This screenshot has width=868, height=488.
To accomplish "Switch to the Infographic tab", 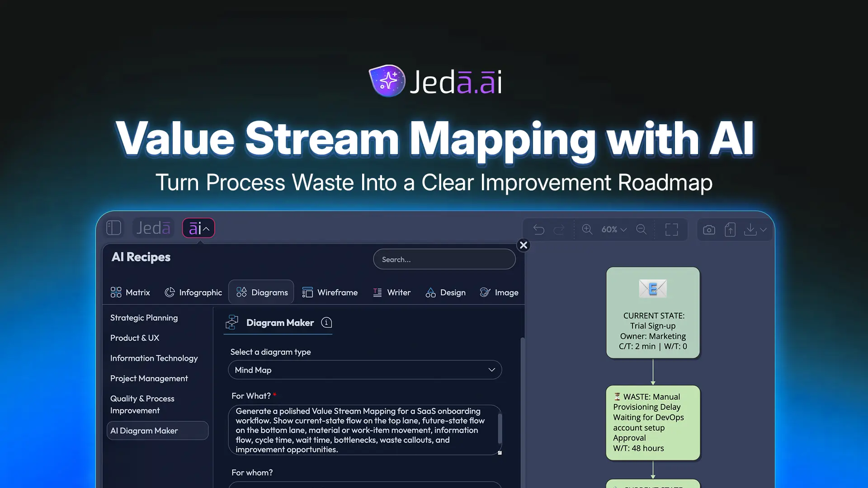I will tap(193, 292).
